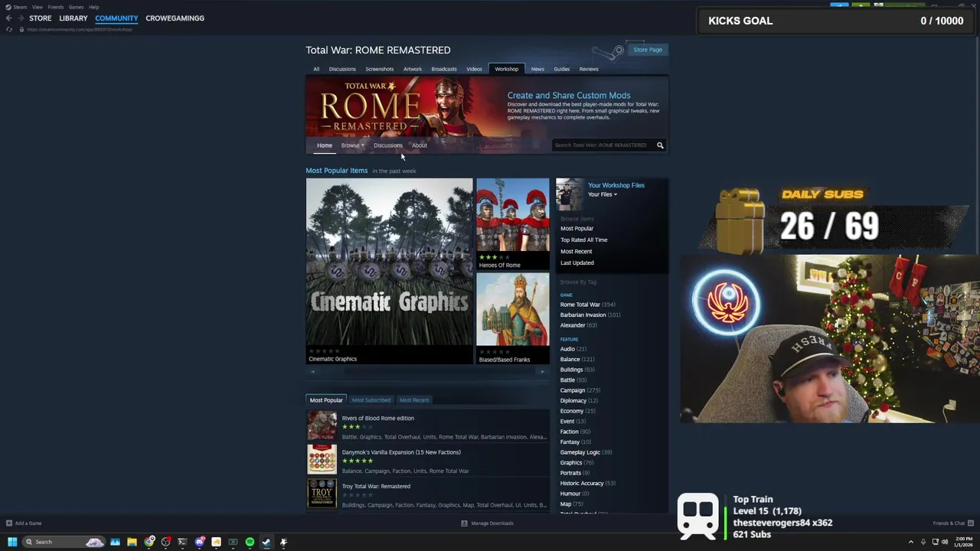Expand the Your Files dropdown
The image size is (980, 551).
click(603, 194)
